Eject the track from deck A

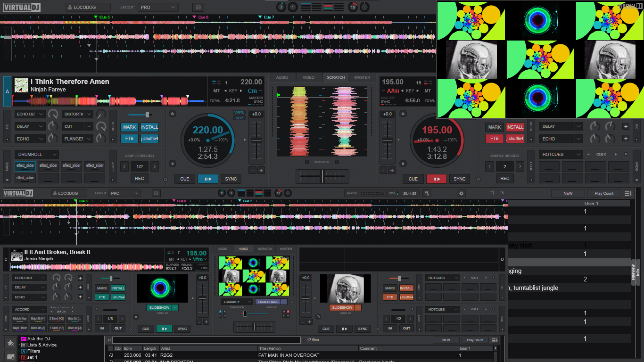173,114
